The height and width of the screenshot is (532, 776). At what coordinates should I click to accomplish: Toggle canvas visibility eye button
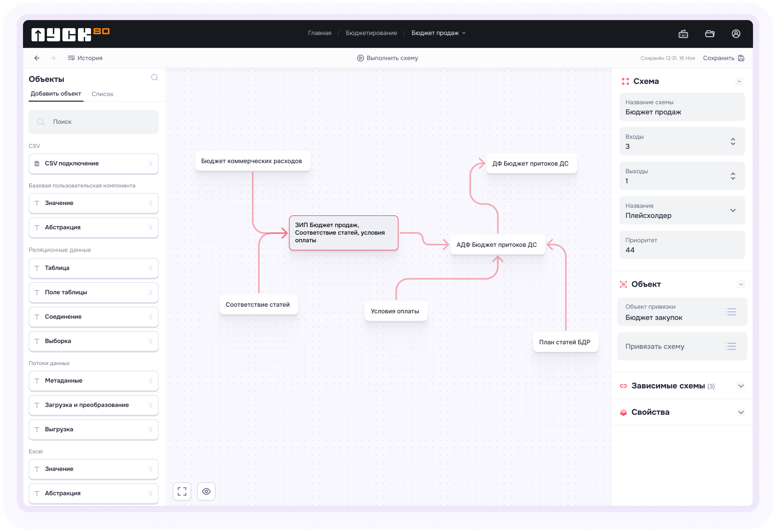(x=206, y=491)
